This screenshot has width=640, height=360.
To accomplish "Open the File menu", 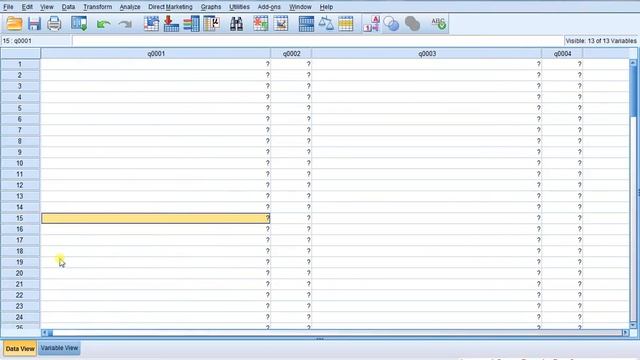I will click(x=8, y=7).
